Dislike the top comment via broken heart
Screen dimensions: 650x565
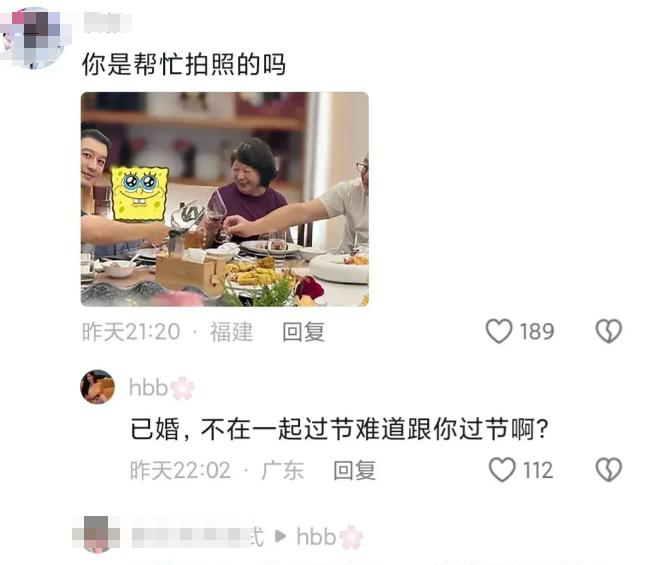(x=609, y=331)
